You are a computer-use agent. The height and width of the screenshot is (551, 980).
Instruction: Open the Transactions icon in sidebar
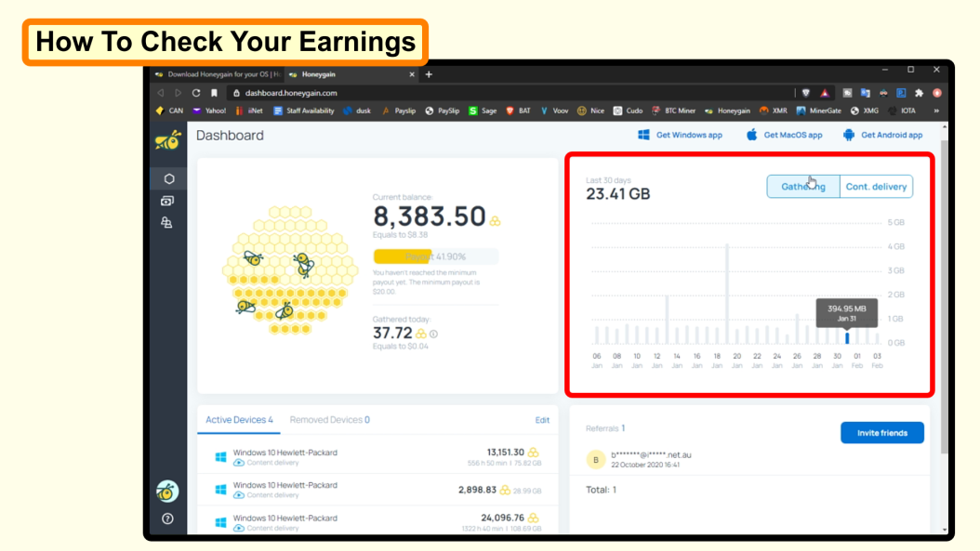166,201
